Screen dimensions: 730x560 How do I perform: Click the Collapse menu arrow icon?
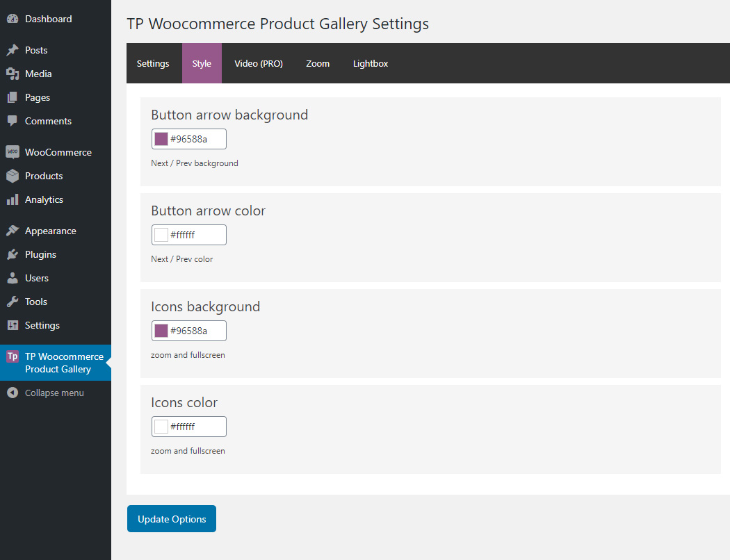13,393
